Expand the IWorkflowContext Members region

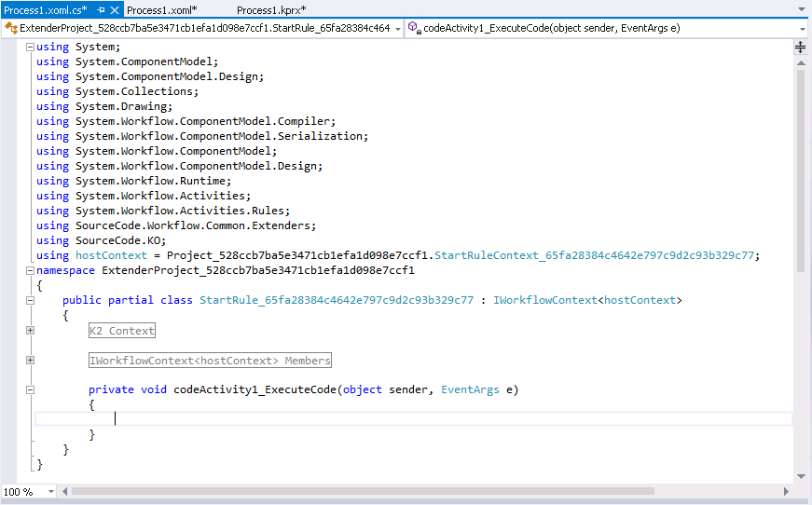click(x=30, y=361)
